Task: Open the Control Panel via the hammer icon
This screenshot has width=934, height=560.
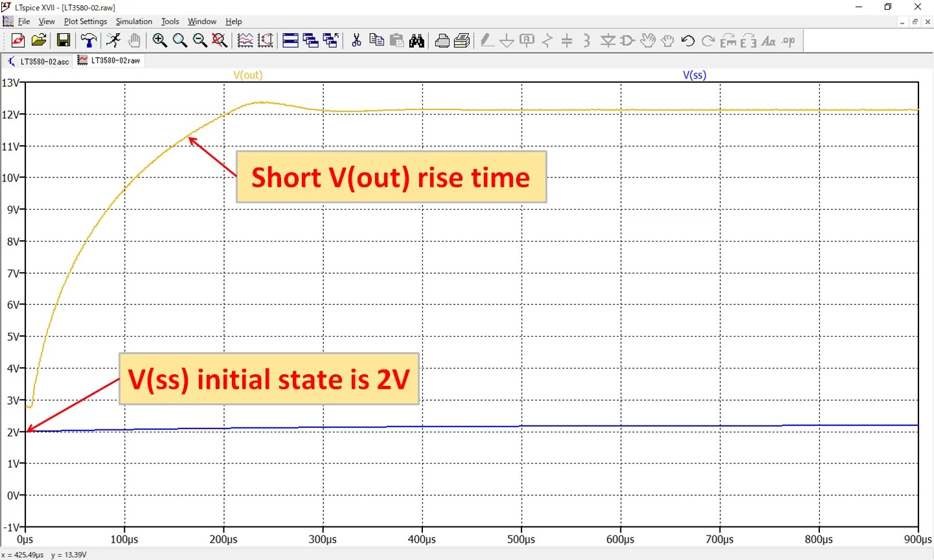Action: [89, 40]
